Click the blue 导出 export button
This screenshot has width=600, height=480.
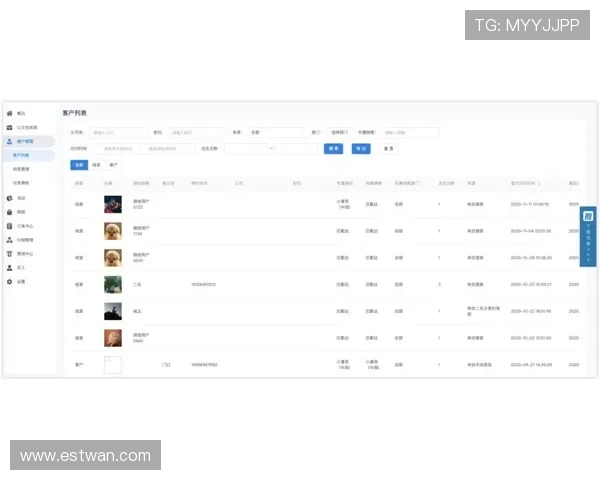click(x=360, y=148)
